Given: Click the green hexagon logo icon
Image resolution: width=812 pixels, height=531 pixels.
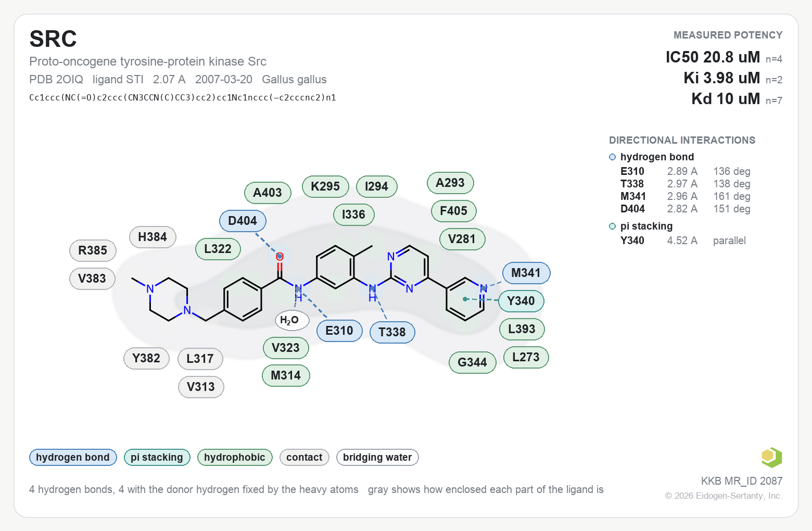Looking at the screenshot, I should pyautogui.click(x=772, y=458).
